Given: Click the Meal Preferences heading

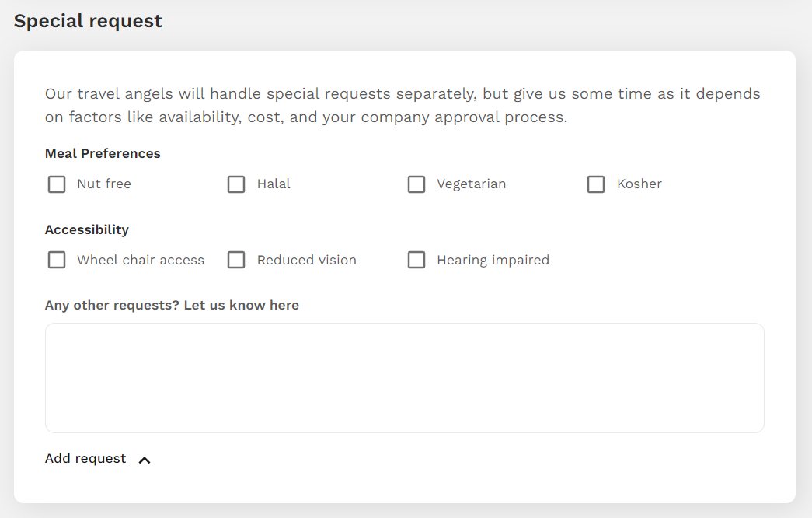Looking at the screenshot, I should (x=103, y=153).
